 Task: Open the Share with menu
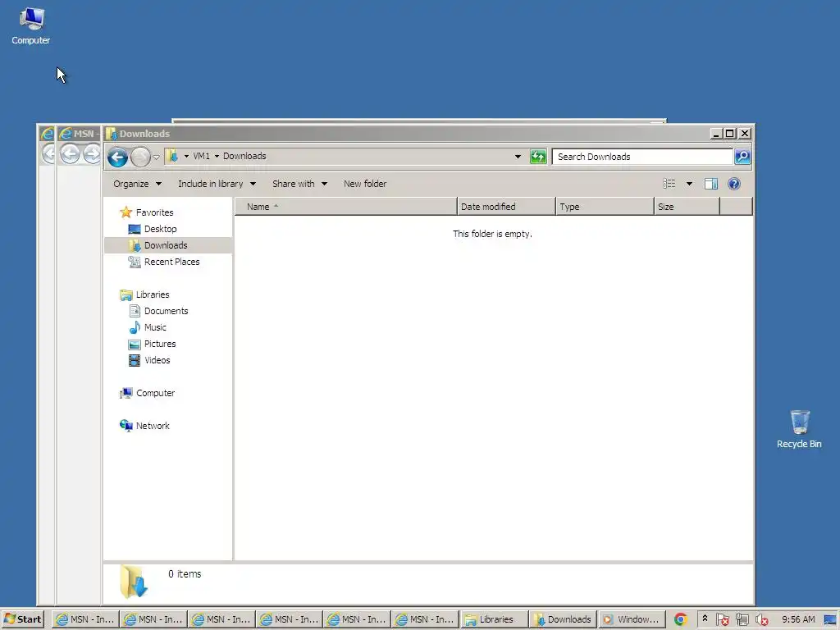(299, 184)
